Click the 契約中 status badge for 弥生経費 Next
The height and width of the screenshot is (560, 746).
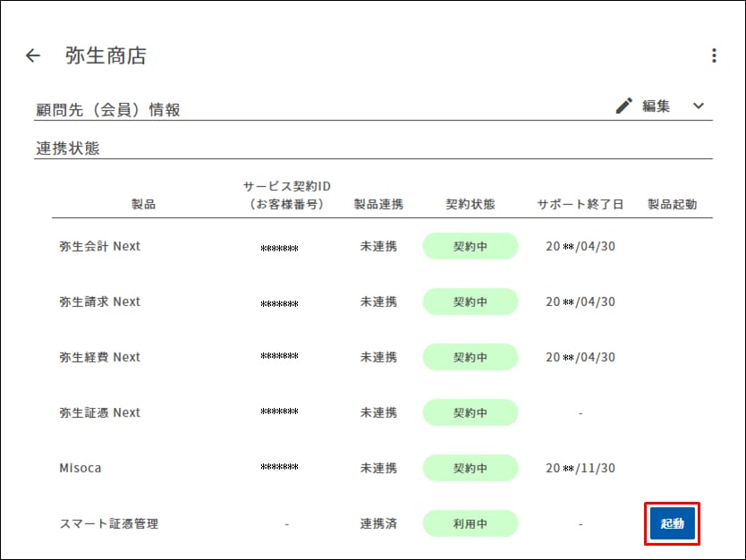[470, 357]
